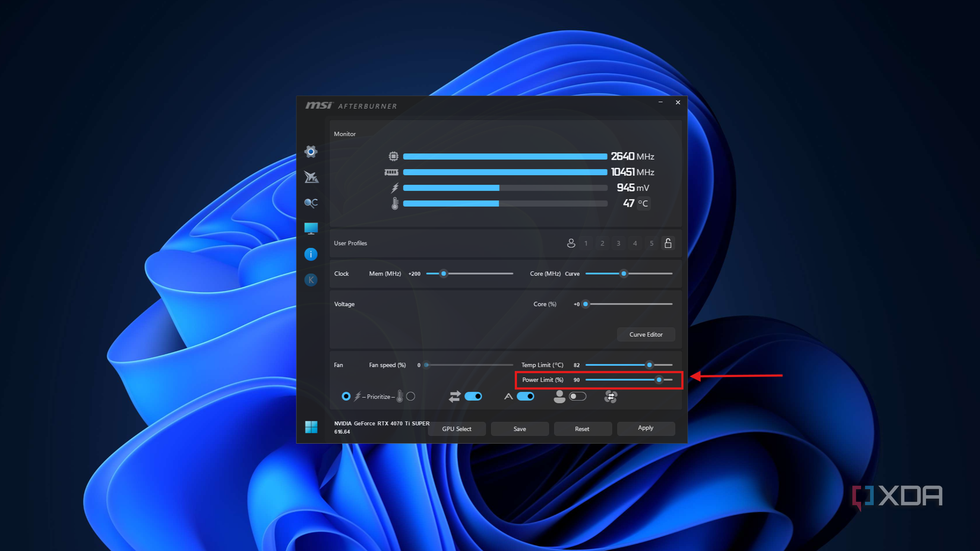Click the '+200' Mem clock value
This screenshot has height=551, width=980.
point(415,274)
